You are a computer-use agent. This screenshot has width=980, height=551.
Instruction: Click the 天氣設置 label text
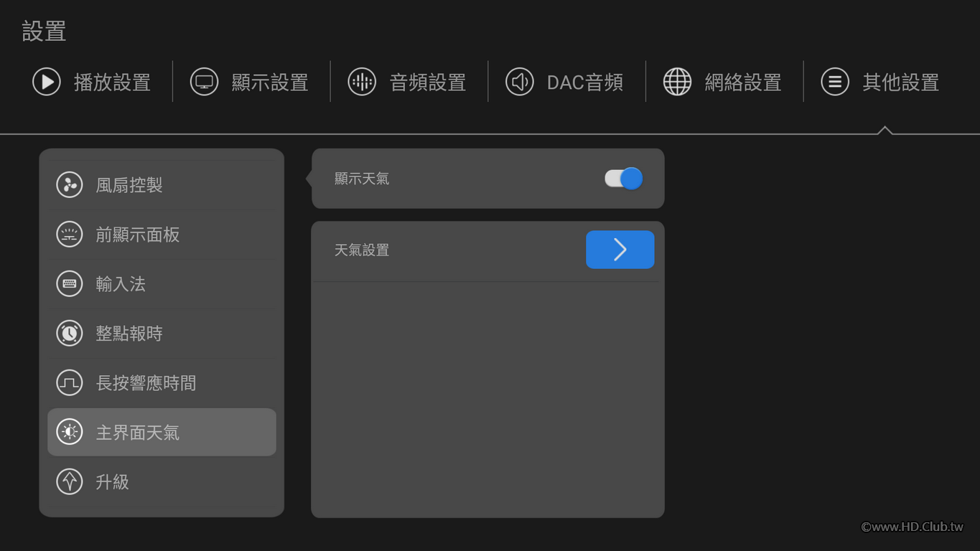(x=362, y=250)
